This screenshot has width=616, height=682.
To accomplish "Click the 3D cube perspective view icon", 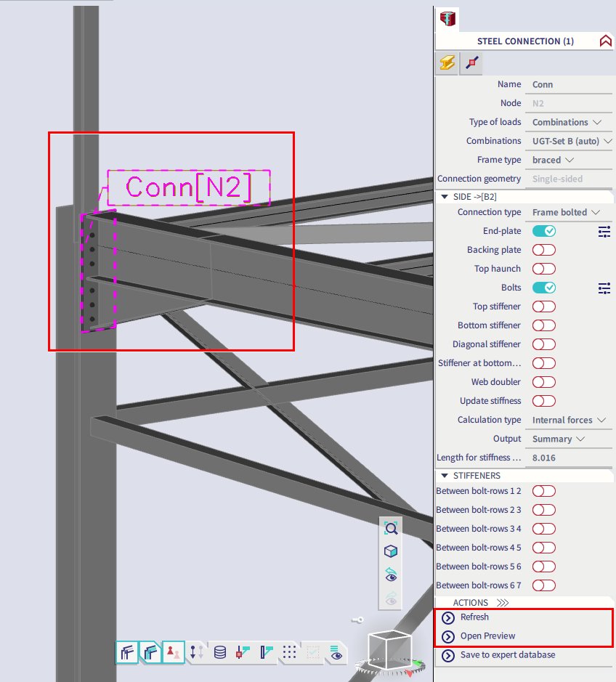I will pos(391,551).
